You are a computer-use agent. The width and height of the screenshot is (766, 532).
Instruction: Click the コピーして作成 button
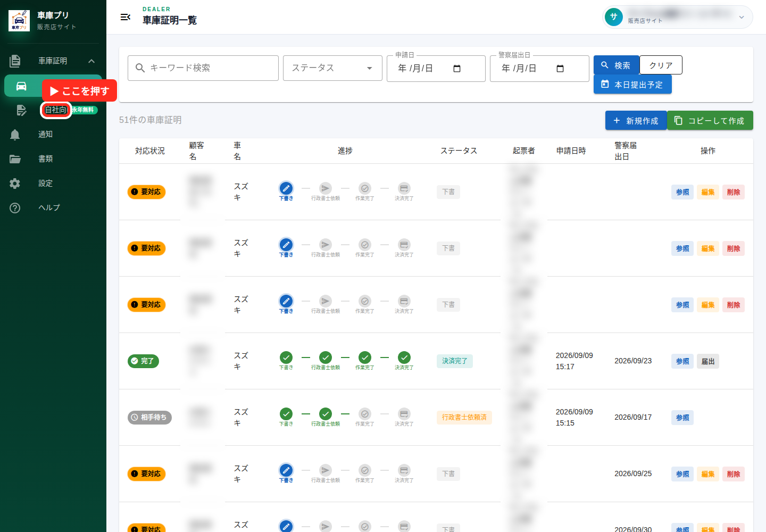tap(710, 120)
